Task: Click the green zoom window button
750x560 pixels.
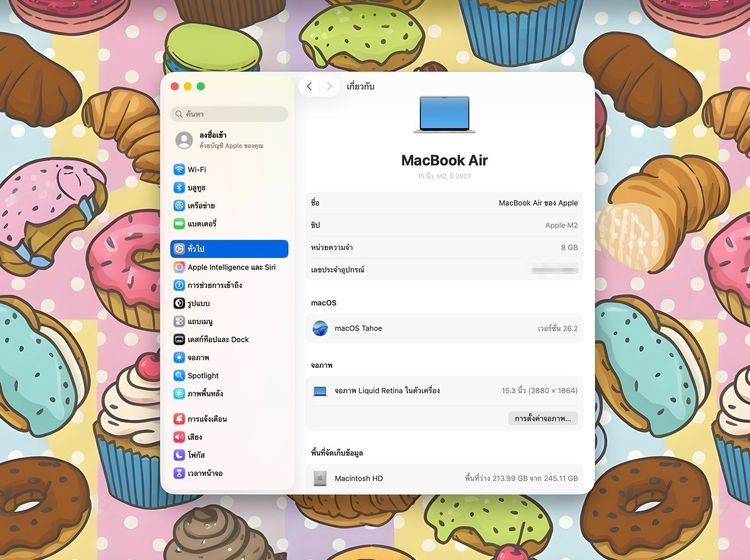Action: pos(201,86)
